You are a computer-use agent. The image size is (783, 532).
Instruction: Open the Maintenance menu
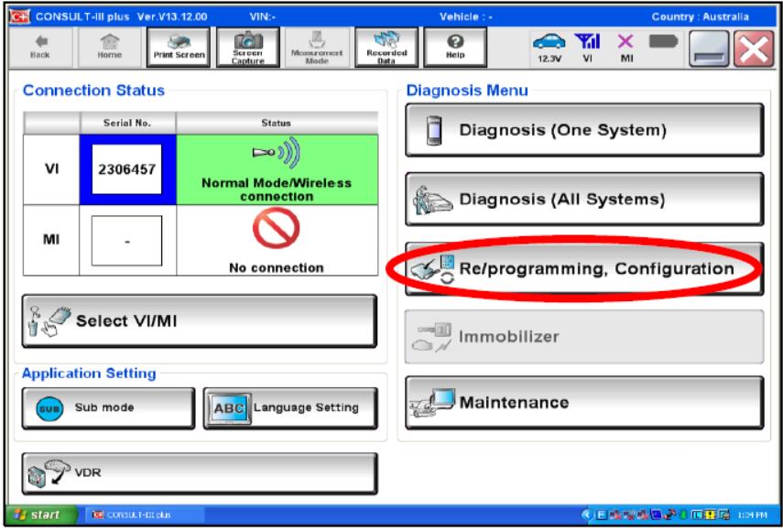[x=584, y=403]
